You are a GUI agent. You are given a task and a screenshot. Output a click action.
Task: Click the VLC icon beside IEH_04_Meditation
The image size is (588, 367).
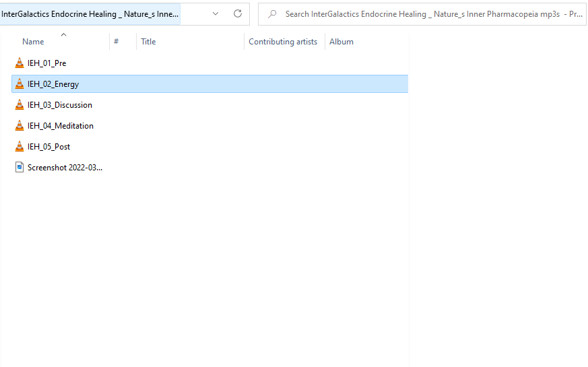pyautogui.click(x=20, y=125)
